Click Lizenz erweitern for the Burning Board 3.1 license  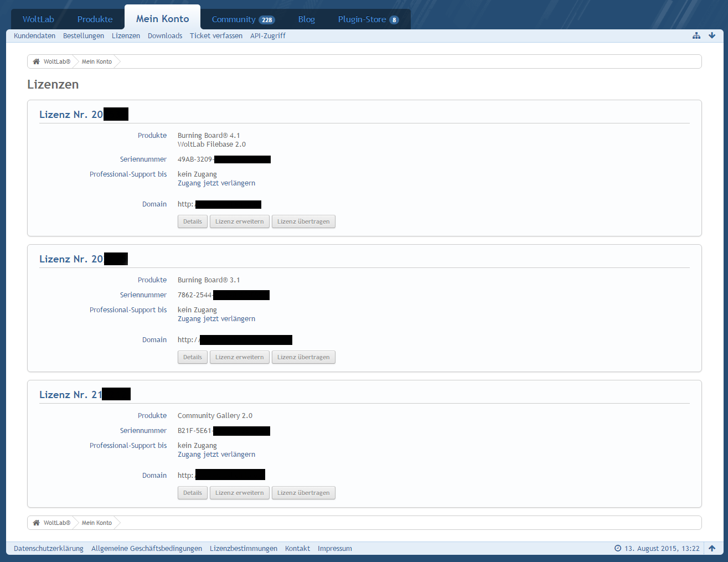(x=239, y=357)
